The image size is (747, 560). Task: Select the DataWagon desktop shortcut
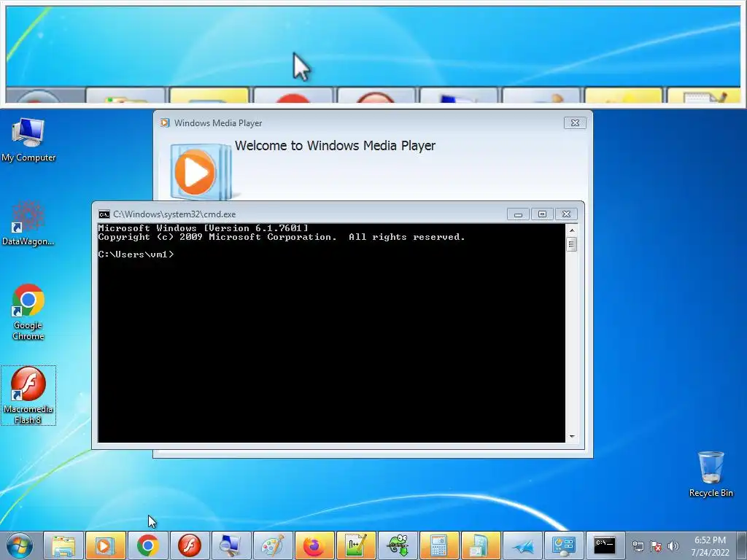tap(28, 224)
